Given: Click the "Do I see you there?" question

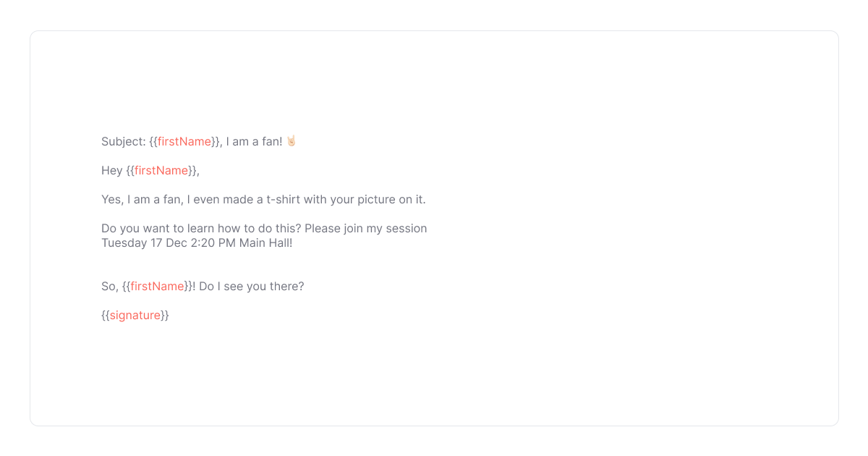Looking at the screenshot, I should tap(251, 286).
